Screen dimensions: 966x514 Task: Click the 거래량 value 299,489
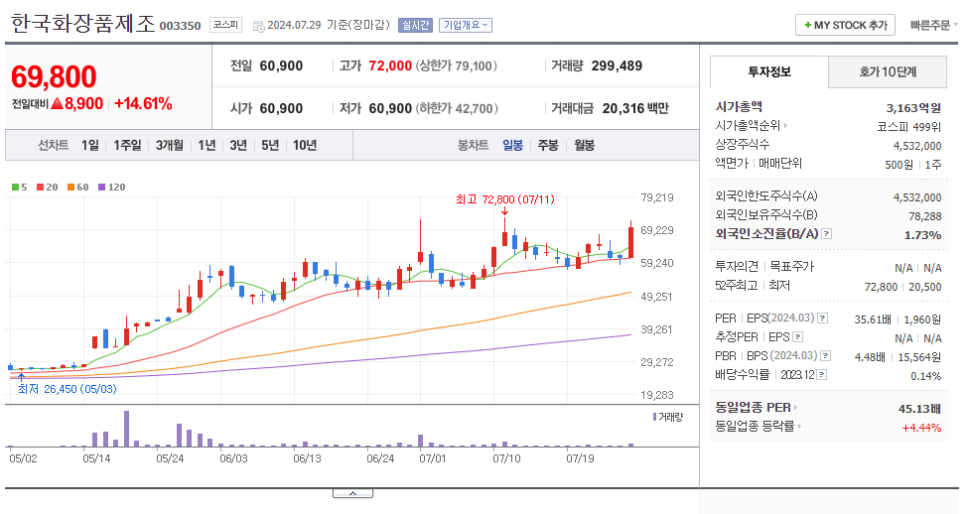pos(617,66)
